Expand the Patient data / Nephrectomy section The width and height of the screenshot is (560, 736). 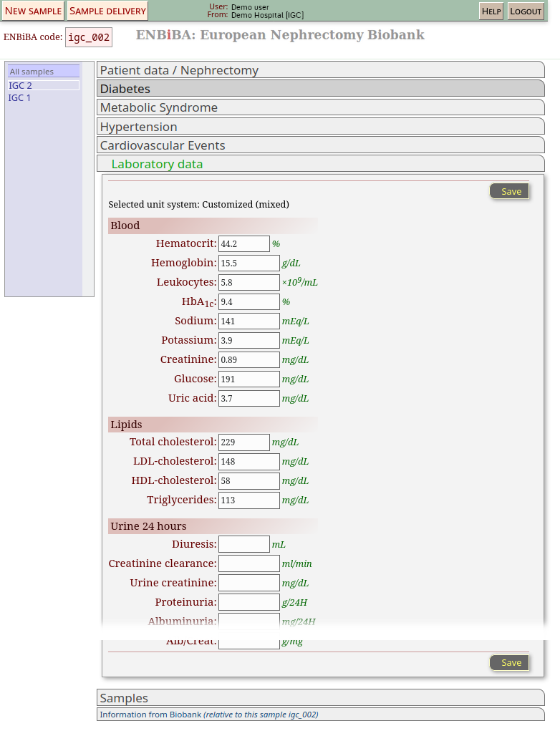click(320, 70)
